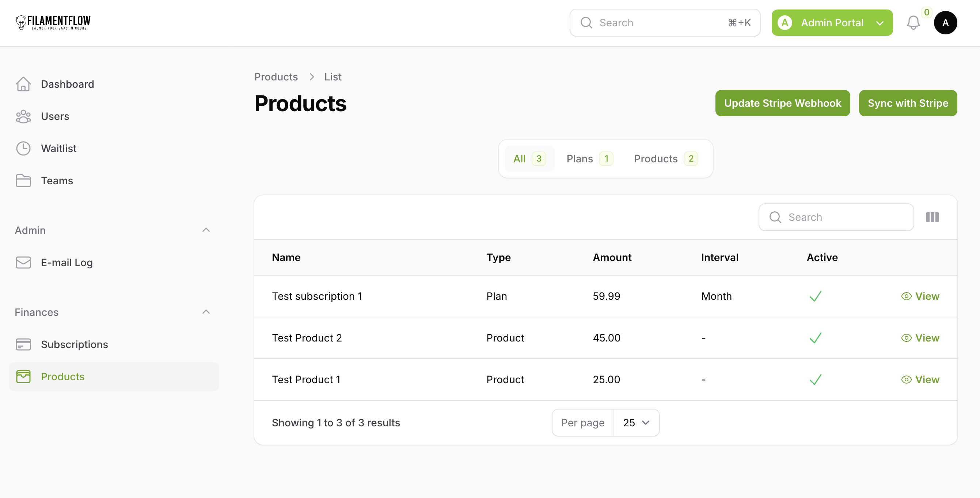This screenshot has width=980, height=498.
Task: Toggle table columns icon
Action: click(932, 218)
